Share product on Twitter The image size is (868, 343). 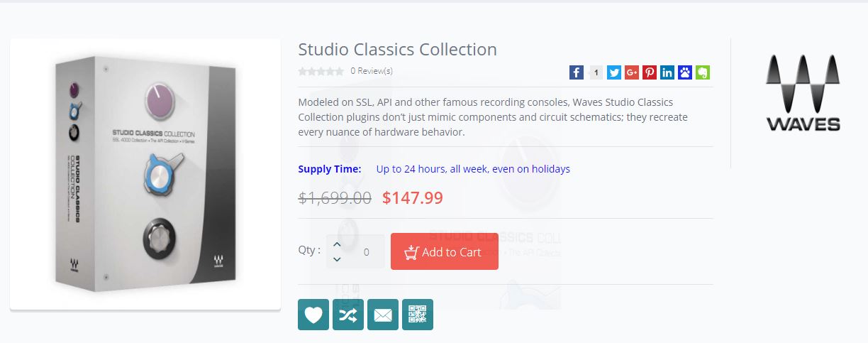tap(614, 72)
